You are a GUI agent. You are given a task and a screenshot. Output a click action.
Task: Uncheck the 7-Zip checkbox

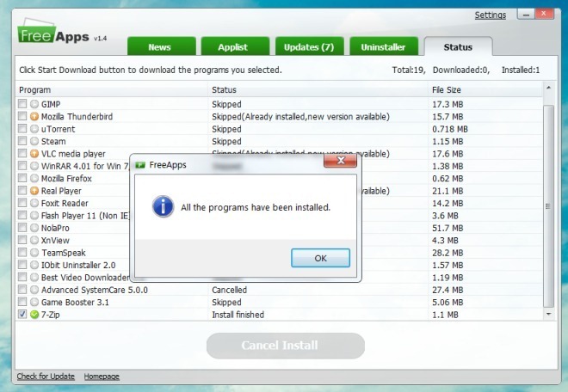point(22,314)
